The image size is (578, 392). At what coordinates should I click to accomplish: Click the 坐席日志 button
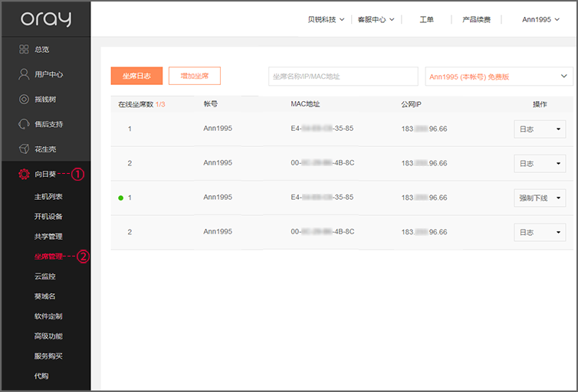(x=136, y=76)
